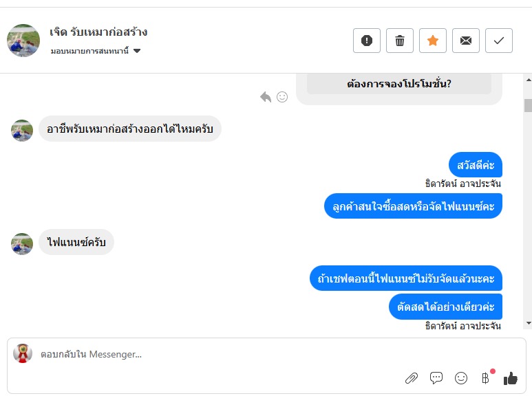
Task: Click the Messenger reply text field
Action: [x=206, y=355]
